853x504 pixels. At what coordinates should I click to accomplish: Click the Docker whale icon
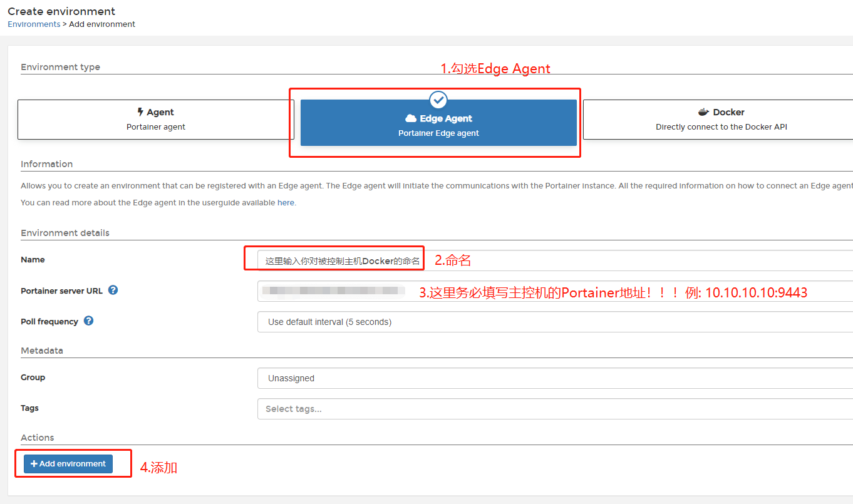coord(704,112)
